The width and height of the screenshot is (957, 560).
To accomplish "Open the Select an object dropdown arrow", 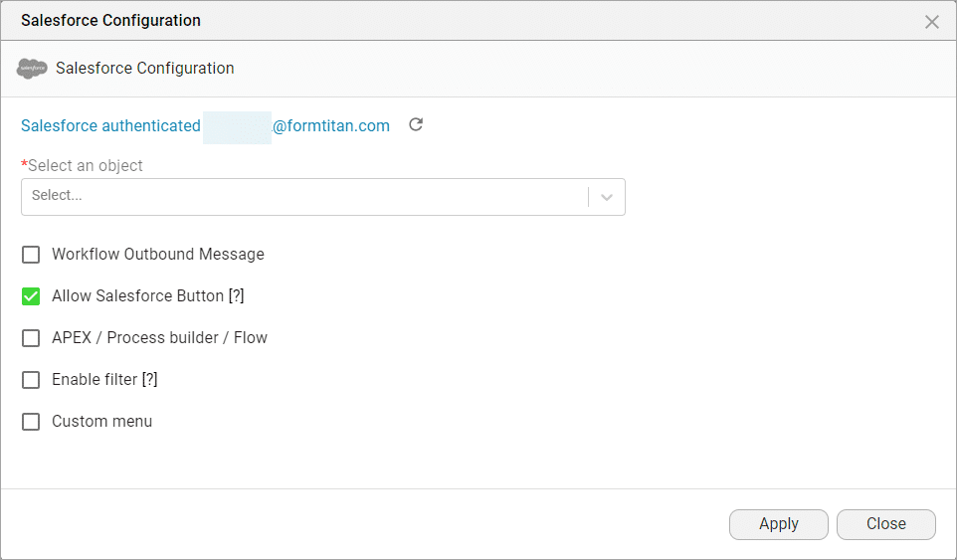I will tap(607, 197).
